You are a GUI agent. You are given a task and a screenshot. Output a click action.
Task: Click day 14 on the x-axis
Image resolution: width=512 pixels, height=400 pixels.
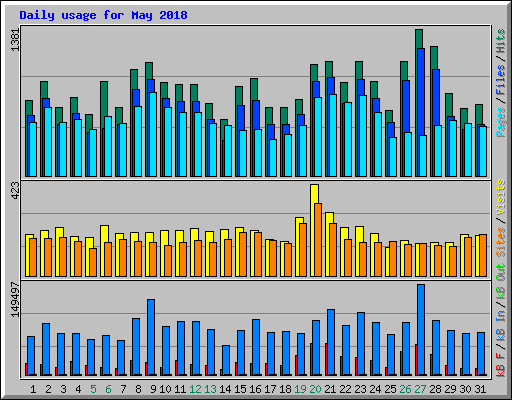click(225, 389)
